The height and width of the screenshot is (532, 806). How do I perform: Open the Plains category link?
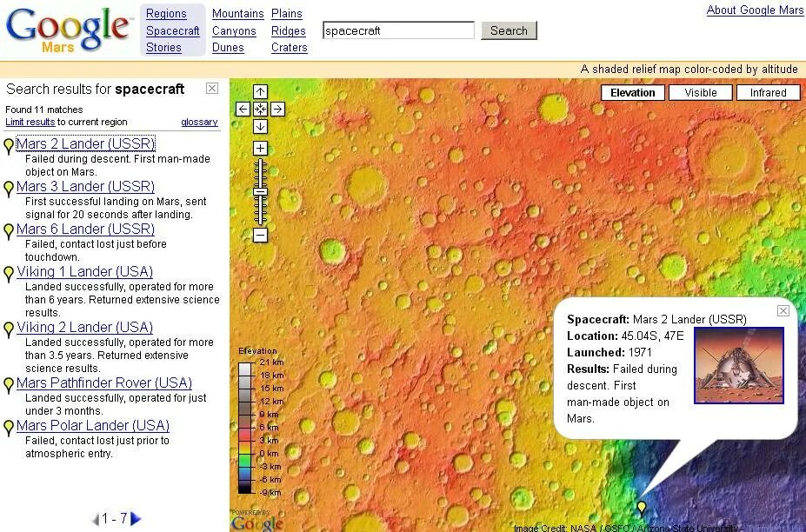pos(287,14)
